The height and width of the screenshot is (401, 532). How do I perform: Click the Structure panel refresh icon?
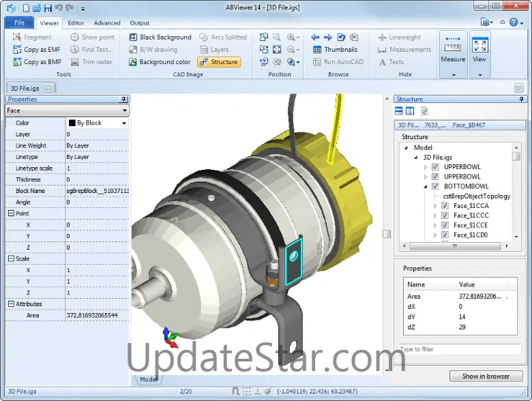coord(424,111)
